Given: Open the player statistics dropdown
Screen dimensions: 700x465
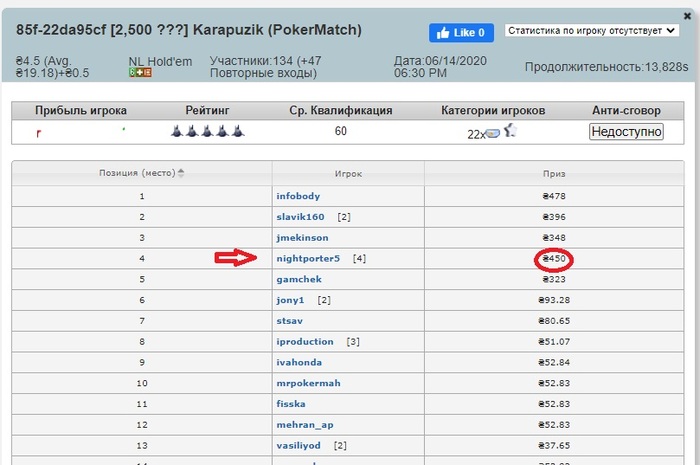Looking at the screenshot, I should [592, 30].
